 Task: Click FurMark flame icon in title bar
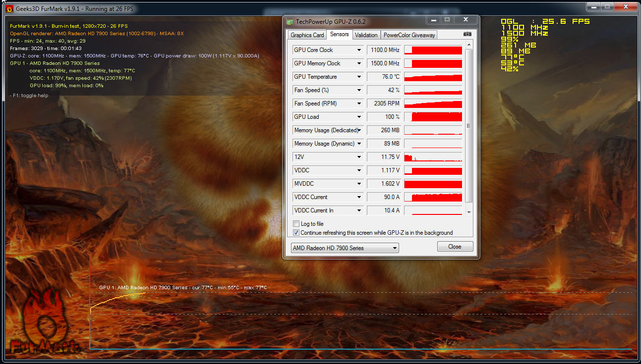8,8
